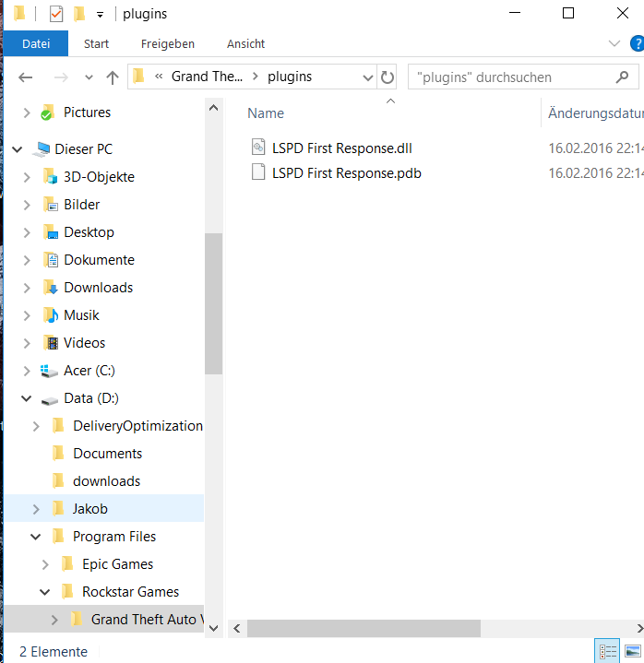The height and width of the screenshot is (663, 644).
Task: Open Musik in navigation tree
Action: [81, 315]
